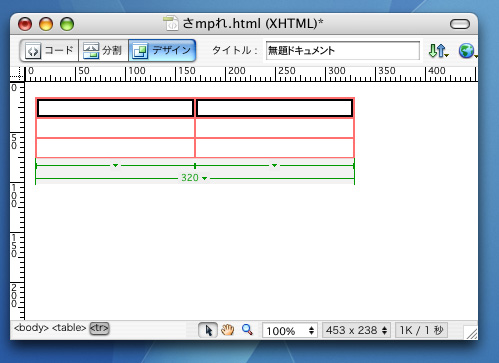499x363 pixels.
Task: Select the <table> tag in tag selector
Action: tap(69, 328)
